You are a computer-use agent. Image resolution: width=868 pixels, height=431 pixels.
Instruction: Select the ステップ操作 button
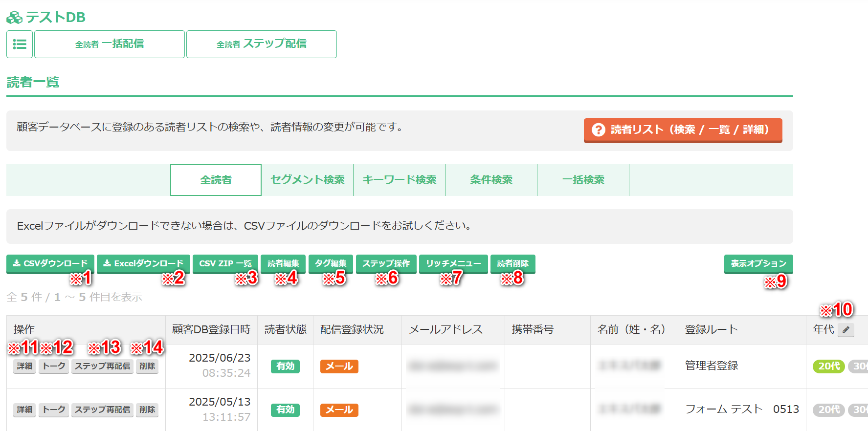[386, 263]
